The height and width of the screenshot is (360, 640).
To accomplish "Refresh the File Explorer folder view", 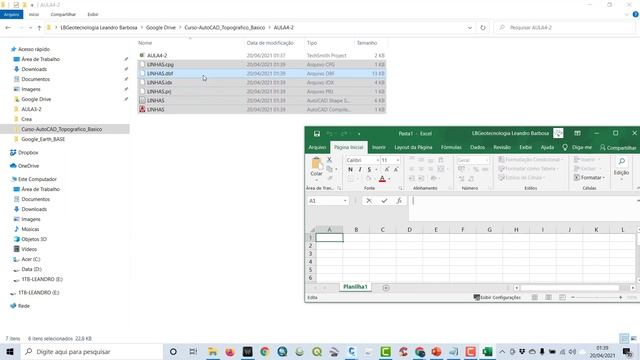I will [483, 27].
